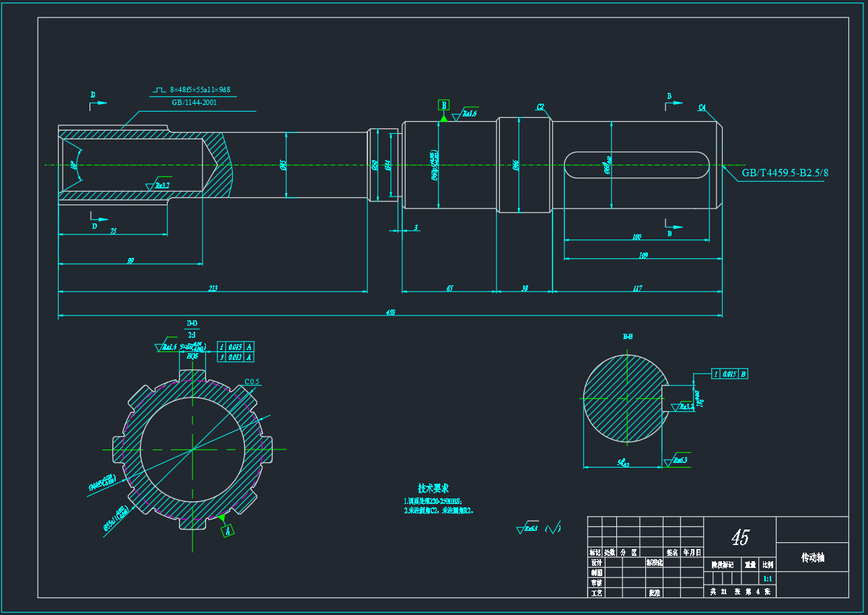Viewport: 868px width, 615px height.
Task: Click the green datum A box below spline section
Action: point(229,531)
